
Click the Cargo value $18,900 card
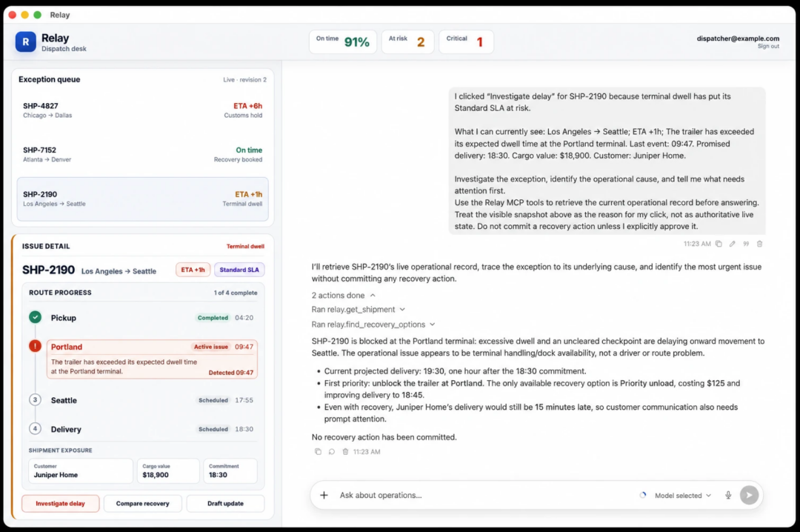coord(168,471)
